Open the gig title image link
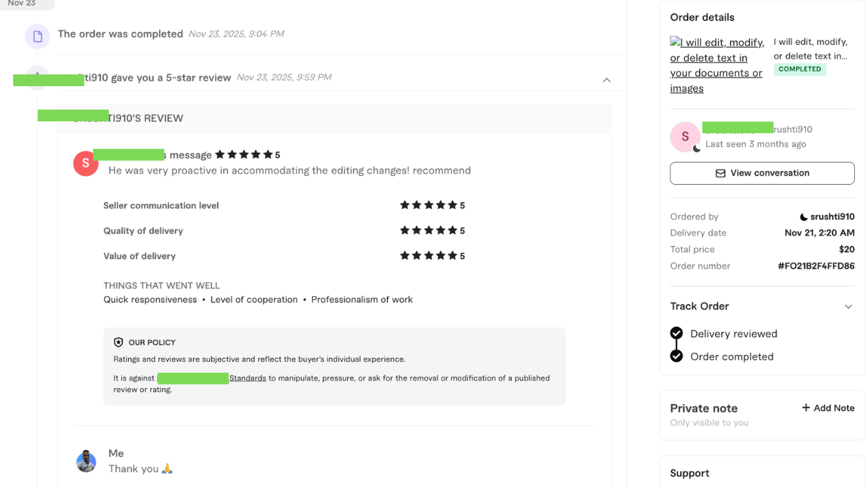This screenshot has height=488, width=868. (716, 65)
